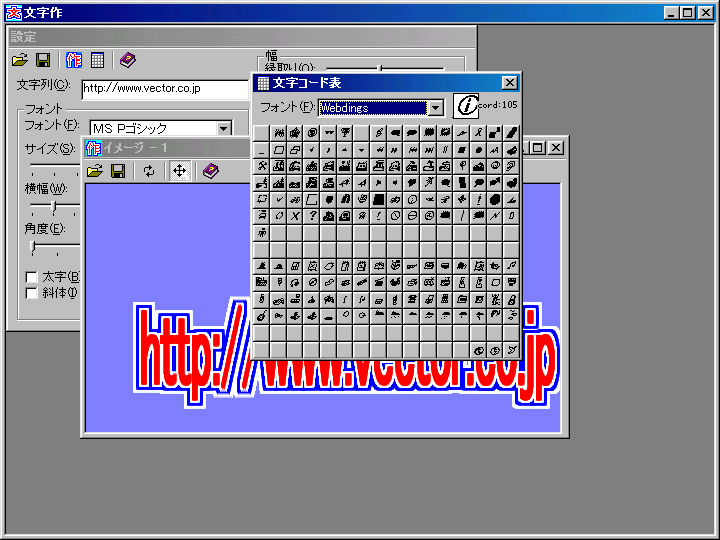Pick the musical note glyph
This screenshot has width=720, height=540.
[511, 265]
